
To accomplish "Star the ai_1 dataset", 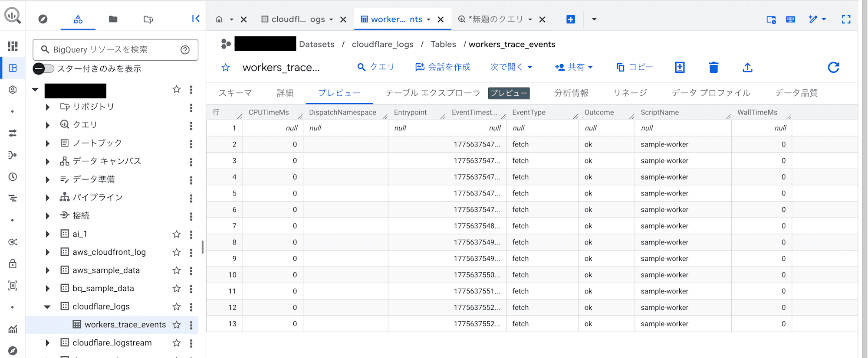I will (x=177, y=234).
